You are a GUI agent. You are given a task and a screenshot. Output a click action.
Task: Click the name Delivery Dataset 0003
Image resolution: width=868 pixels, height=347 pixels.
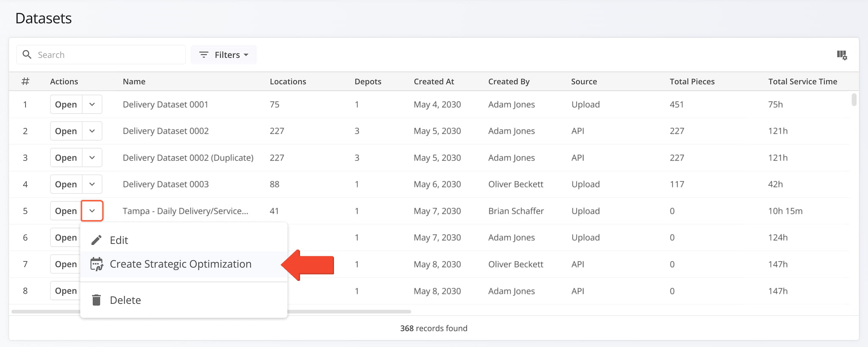[165, 184]
